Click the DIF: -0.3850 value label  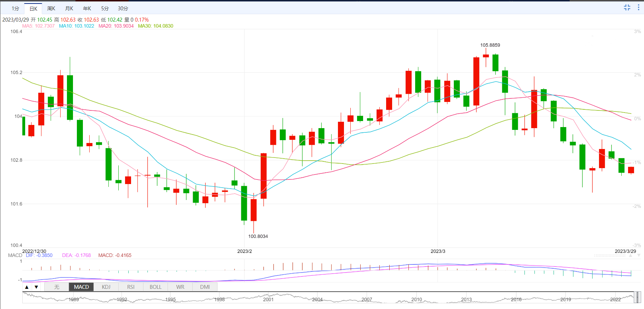[39, 255]
